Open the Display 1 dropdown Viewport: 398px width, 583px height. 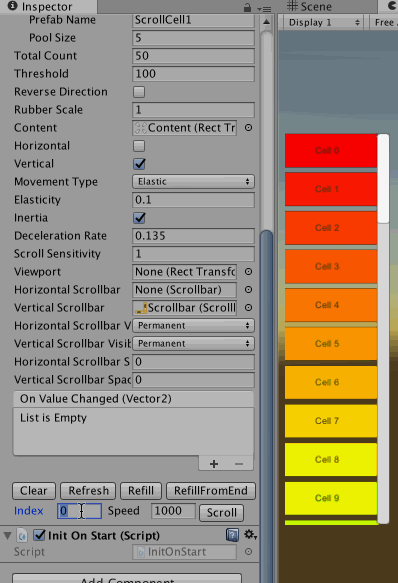[x=324, y=22]
